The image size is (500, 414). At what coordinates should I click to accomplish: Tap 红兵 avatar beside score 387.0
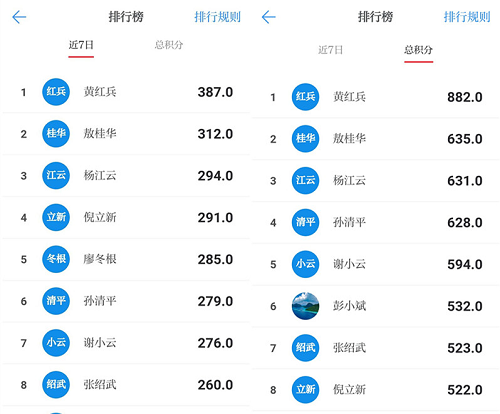(56, 92)
